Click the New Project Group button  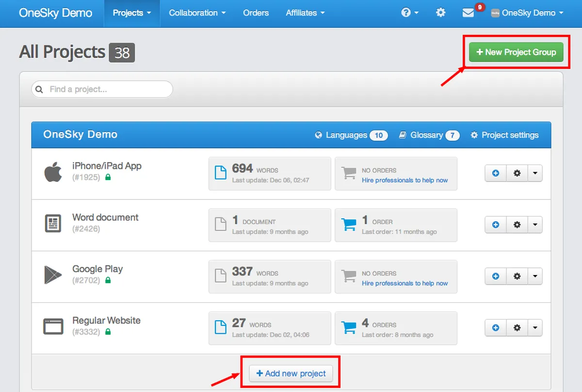516,52
